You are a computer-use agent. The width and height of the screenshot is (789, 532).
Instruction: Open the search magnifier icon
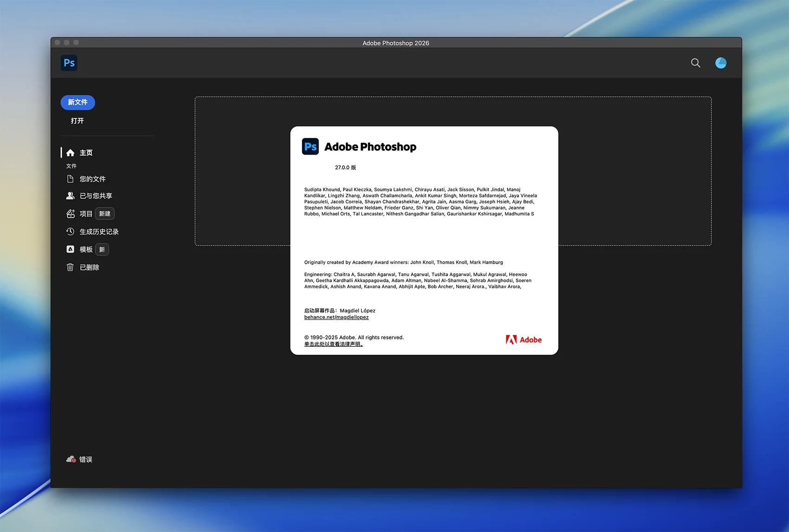click(x=695, y=63)
